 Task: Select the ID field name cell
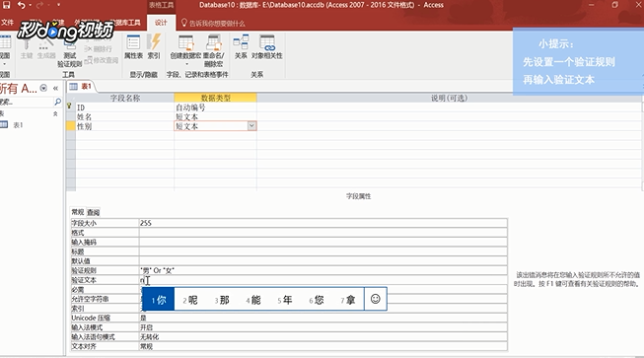[x=125, y=107]
